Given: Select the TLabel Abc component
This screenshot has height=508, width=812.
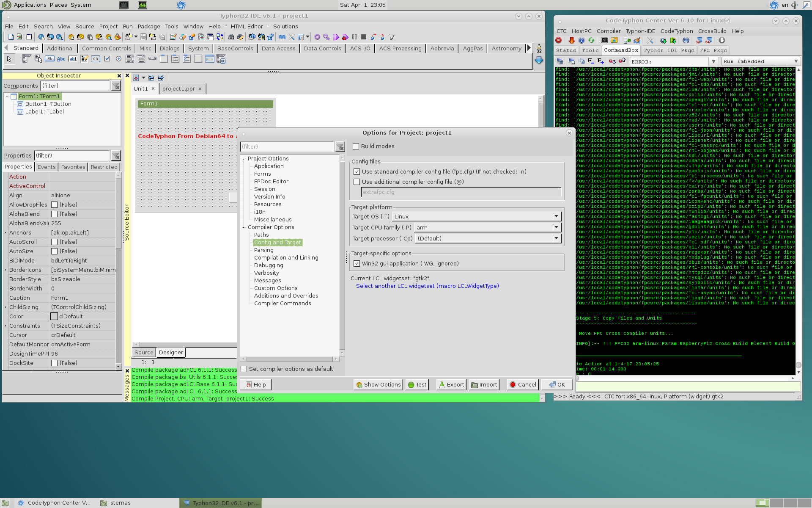Looking at the screenshot, I should pyautogui.click(x=61, y=59).
